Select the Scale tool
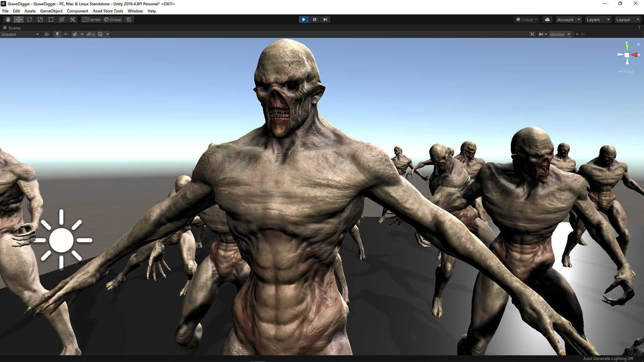The height and width of the screenshot is (362, 644). click(x=40, y=19)
